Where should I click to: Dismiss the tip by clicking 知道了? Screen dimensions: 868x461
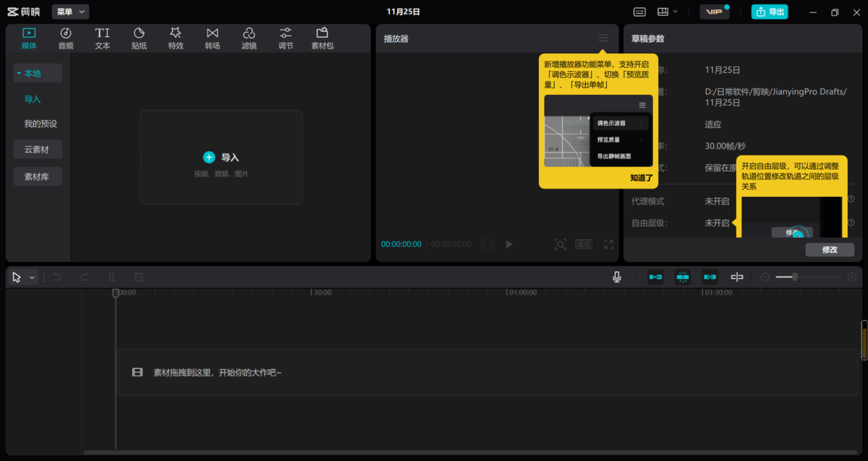click(641, 177)
